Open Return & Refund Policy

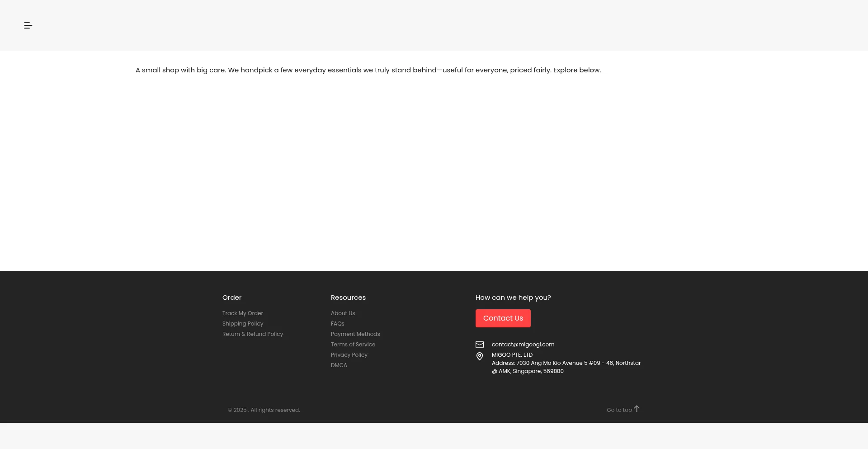pyautogui.click(x=252, y=334)
